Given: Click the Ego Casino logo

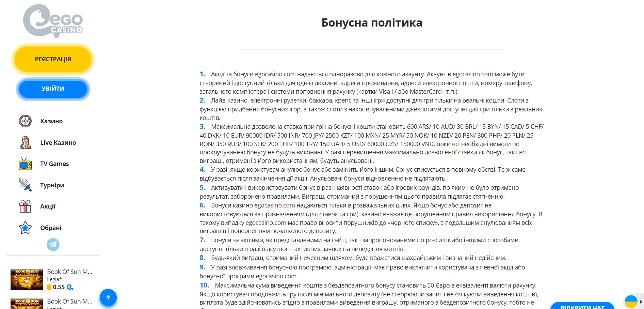Looking at the screenshot, I should pos(53,20).
